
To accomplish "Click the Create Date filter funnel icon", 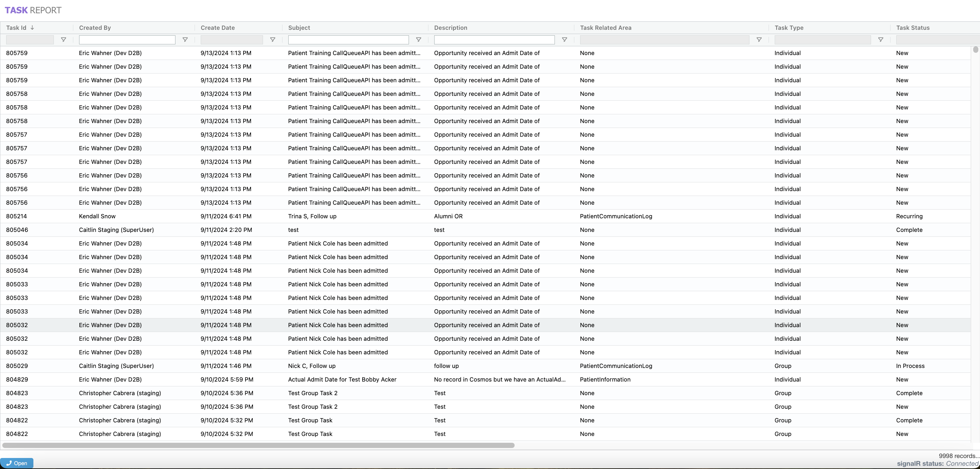I will coord(272,40).
